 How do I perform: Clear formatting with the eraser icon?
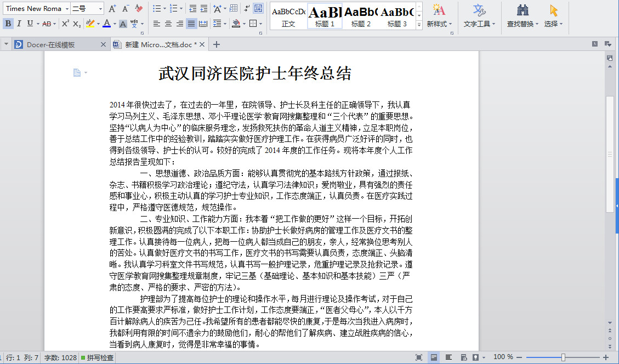coord(139,8)
